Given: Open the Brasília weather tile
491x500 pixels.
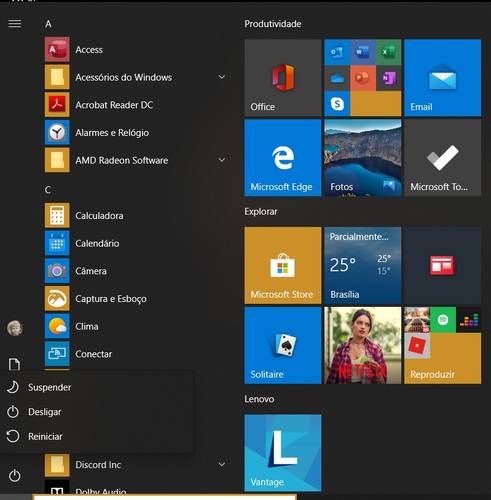Looking at the screenshot, I should coord(363,266).
